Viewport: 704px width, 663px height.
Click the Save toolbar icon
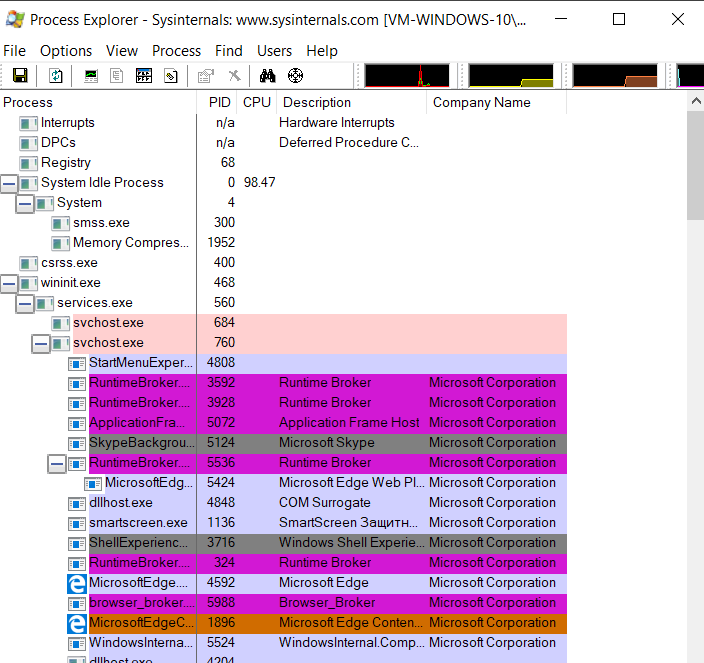click(x=20, y=75)
